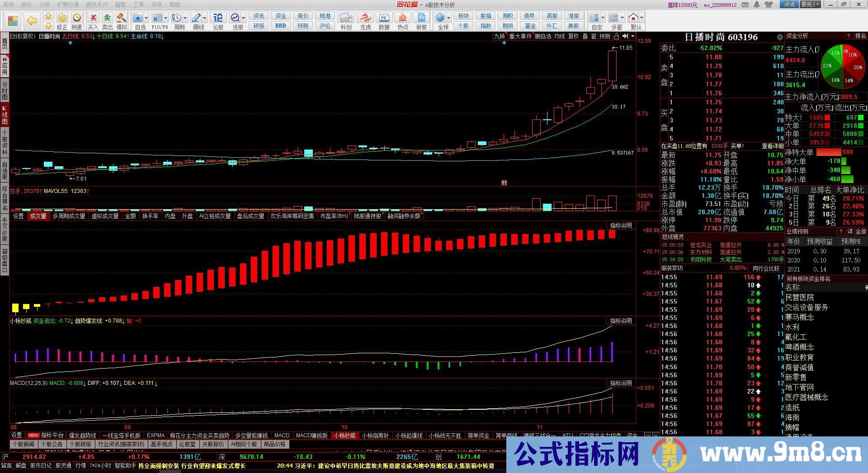Open the 买入 (buy) icon
The width and height of the screenshot is (868, 473).
93,21
